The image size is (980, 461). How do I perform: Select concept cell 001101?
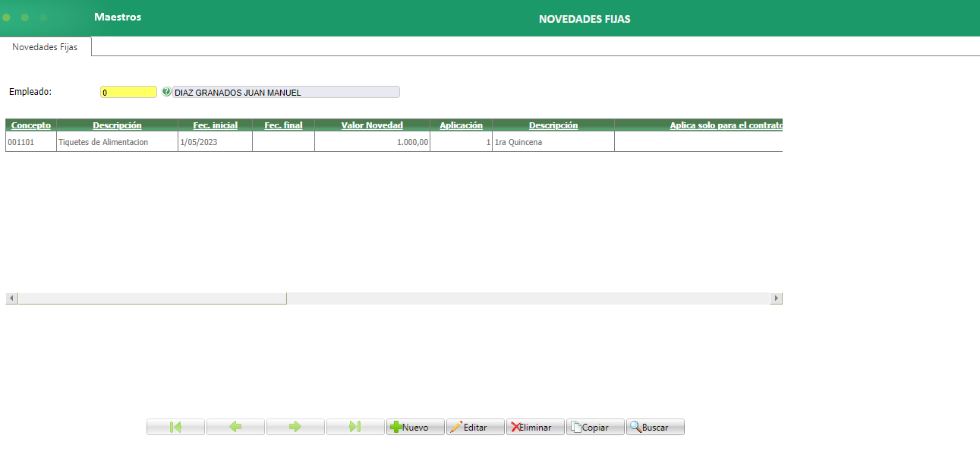click(31, 142)
